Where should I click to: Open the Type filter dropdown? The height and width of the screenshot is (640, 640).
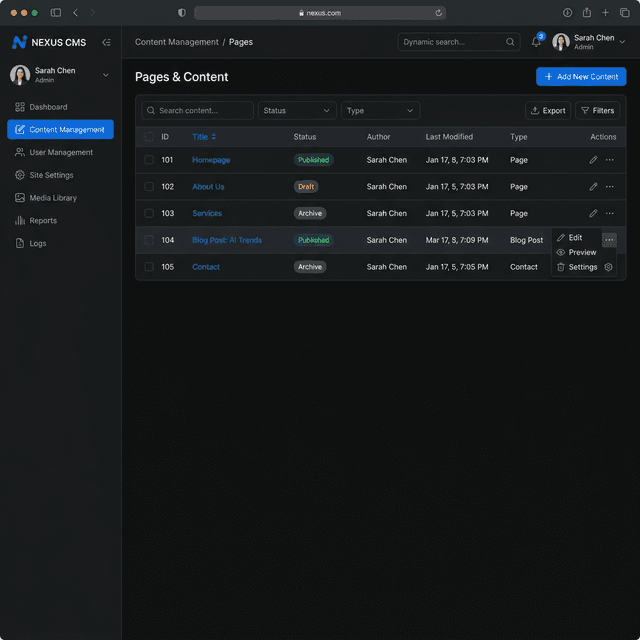click(380, 111)
